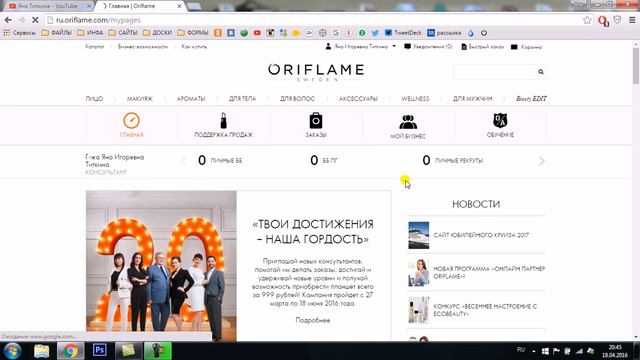Viewport: 640px width, 360px height.
Task: Expand the account name dropdown arrow
Action: pos(394,47)
